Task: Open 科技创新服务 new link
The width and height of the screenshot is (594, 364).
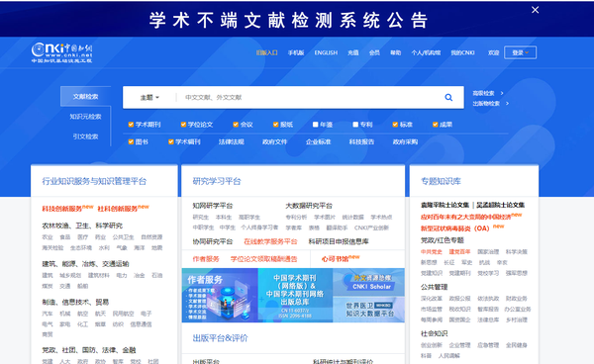Action: [67, 209]
